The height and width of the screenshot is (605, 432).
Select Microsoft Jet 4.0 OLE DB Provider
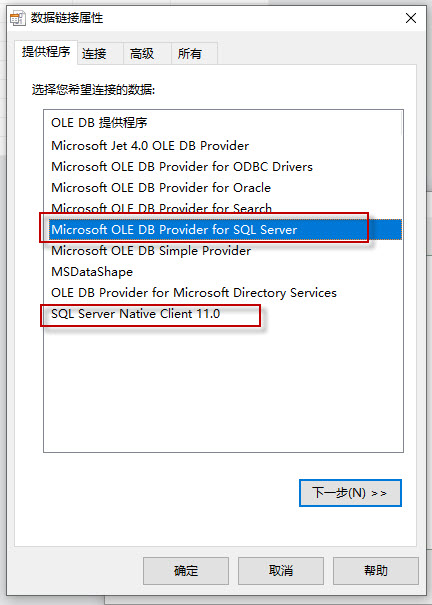(150, 146)
